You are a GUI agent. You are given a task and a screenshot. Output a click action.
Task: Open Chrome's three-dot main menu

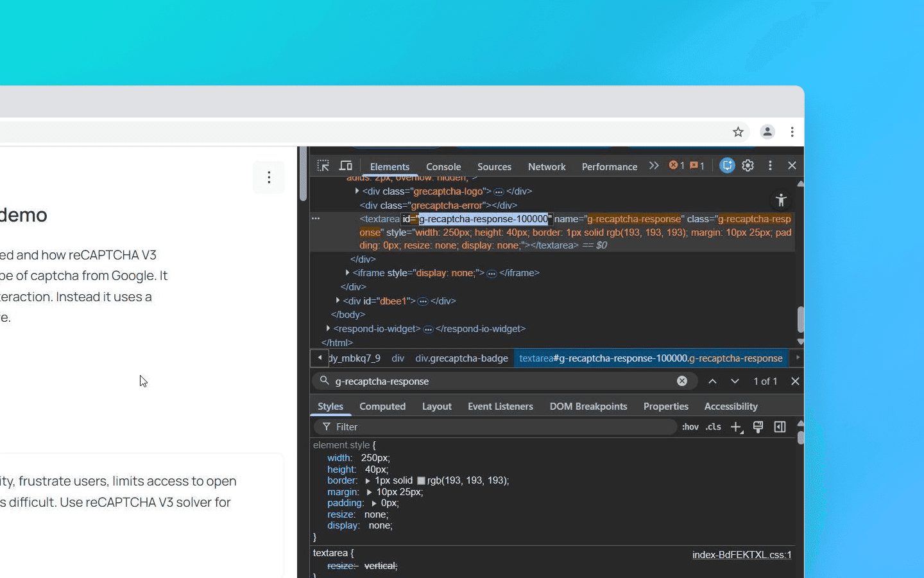[792, 132]
